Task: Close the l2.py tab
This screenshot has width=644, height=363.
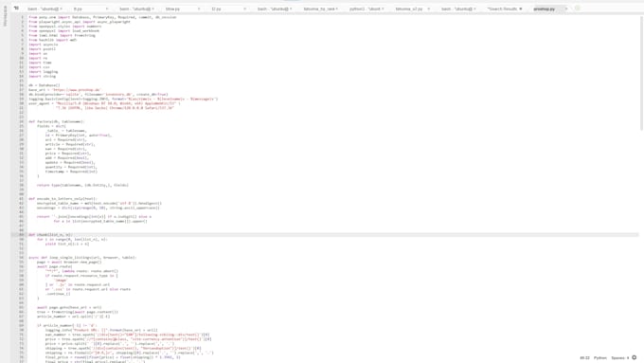Action: coord(244,9)
